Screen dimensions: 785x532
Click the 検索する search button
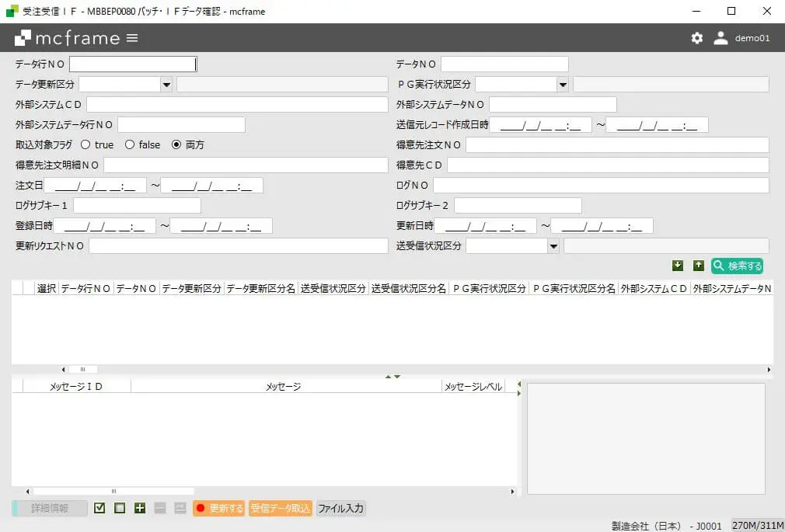pyautogui.click(x=738, y=266)
